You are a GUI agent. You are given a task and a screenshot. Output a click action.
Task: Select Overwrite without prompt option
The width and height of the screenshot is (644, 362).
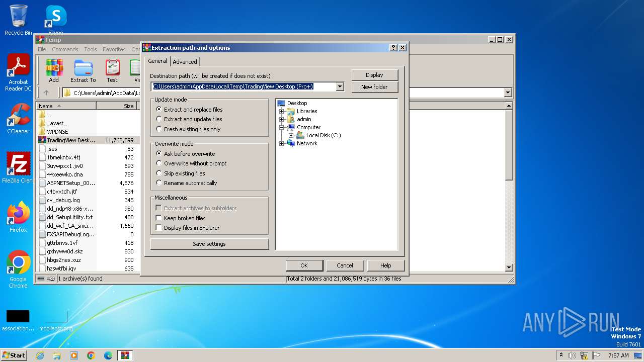click(x=191, y=163)
